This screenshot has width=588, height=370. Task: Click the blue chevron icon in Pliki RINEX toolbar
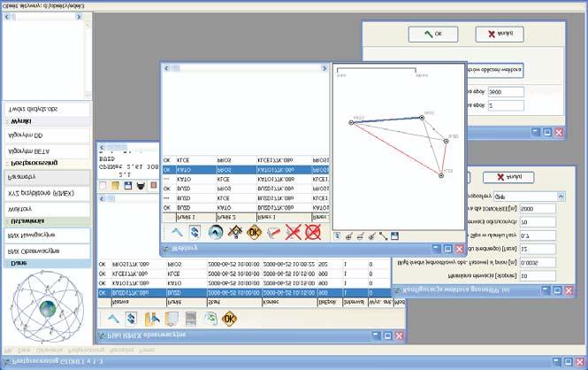[113, 319]
